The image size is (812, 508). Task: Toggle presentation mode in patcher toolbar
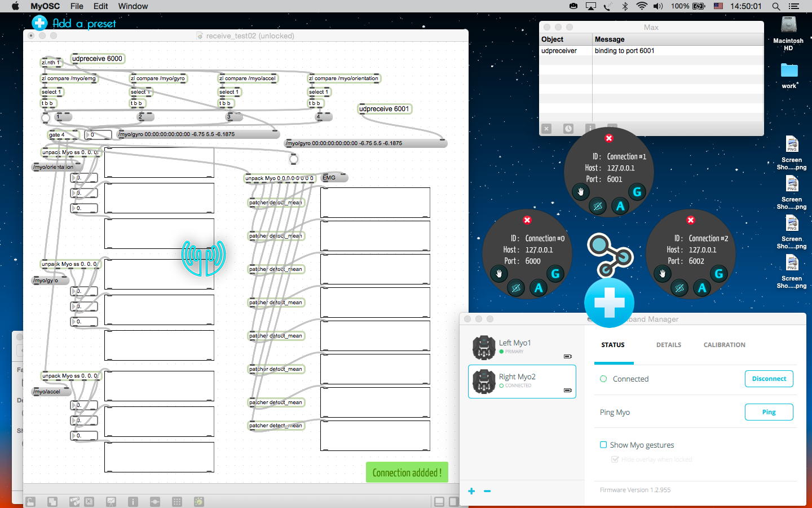click(x=111, y=501)
